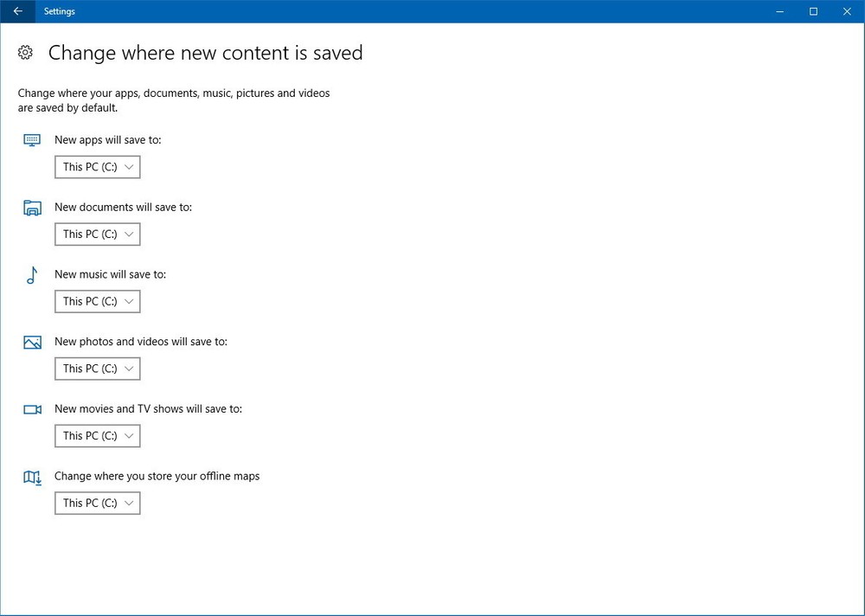Click the music note icon
Image resolution: width=865 pixels, height=616 pixels.
coord(32,275)
